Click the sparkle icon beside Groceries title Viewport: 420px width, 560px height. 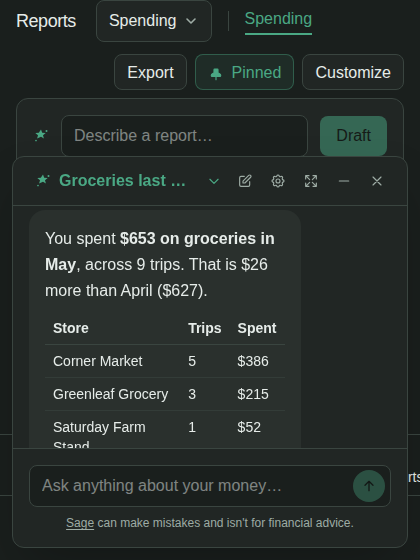[43, 180]
